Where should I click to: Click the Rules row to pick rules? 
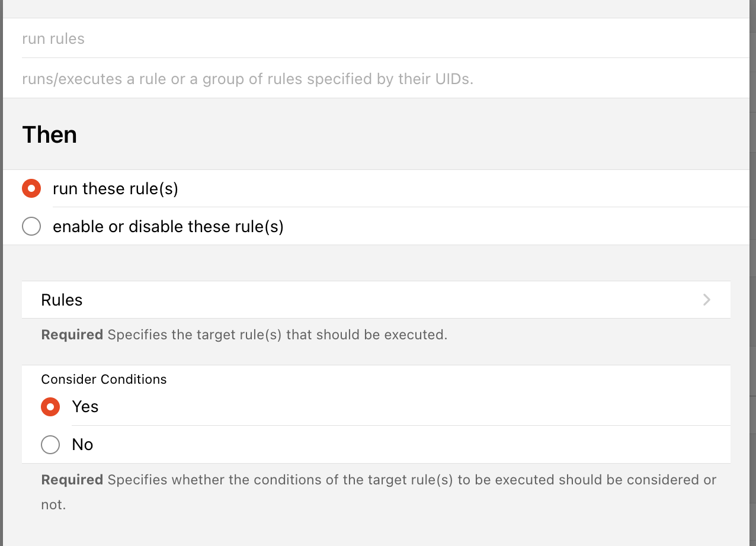[377, 300]
